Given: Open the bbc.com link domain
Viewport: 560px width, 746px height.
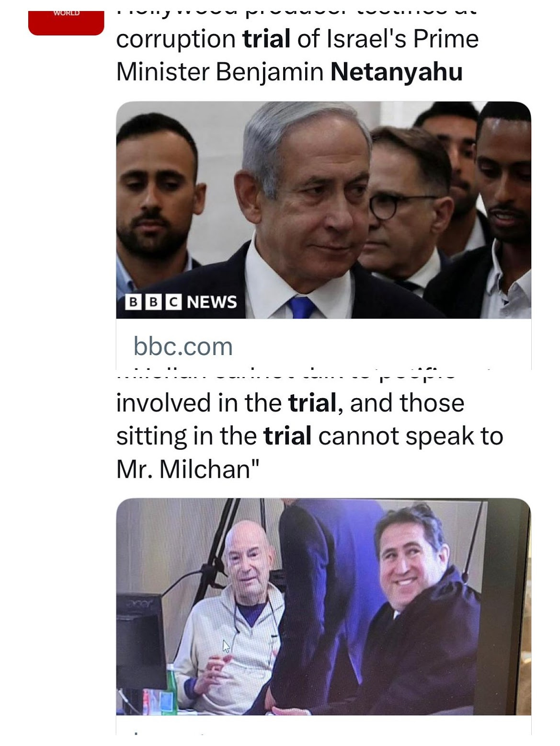Looking at the screenshot, I should pos(183,346).
